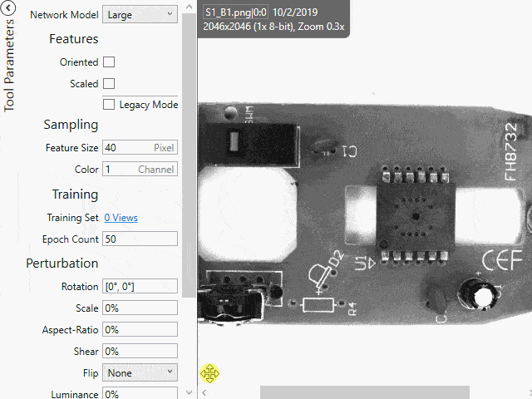Select the Aspect-Ratio input field

click(x=140, y=330)
